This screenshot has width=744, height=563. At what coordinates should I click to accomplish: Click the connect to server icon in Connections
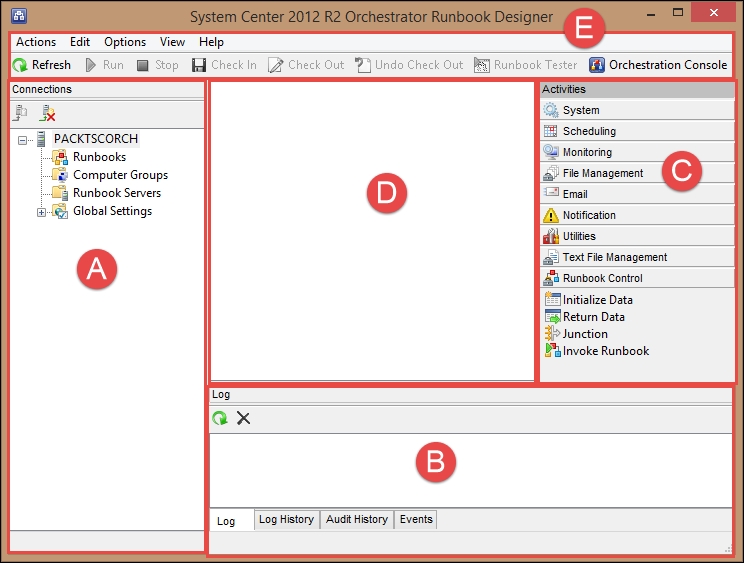20,113
